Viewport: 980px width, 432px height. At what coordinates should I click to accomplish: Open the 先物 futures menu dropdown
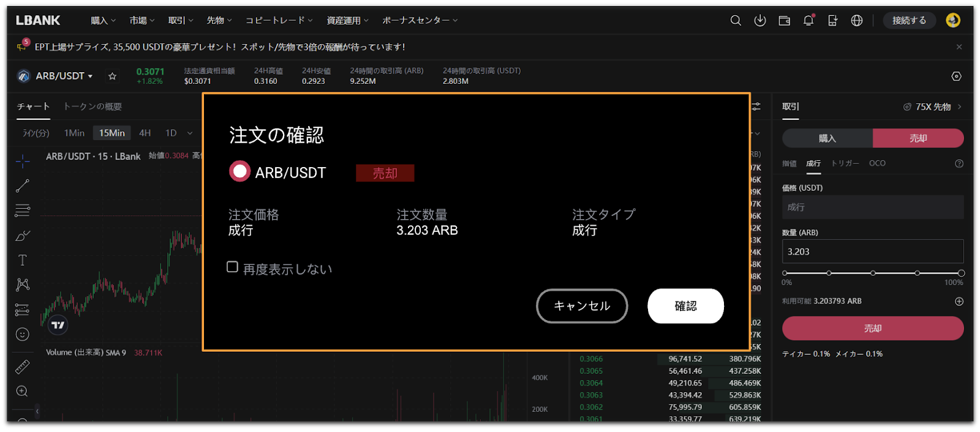[219, 21]
